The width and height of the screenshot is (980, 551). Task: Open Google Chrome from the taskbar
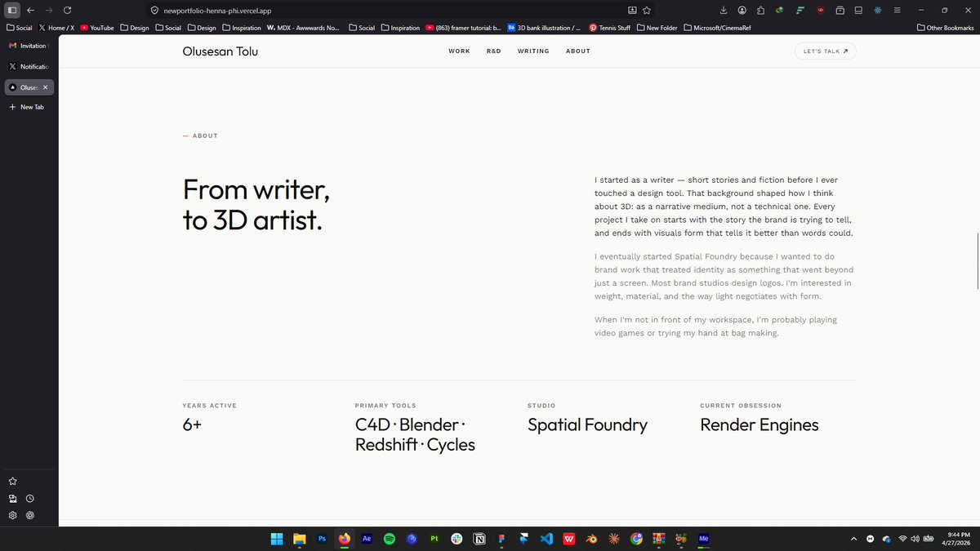pyautogui.click(x=636, y=539)
